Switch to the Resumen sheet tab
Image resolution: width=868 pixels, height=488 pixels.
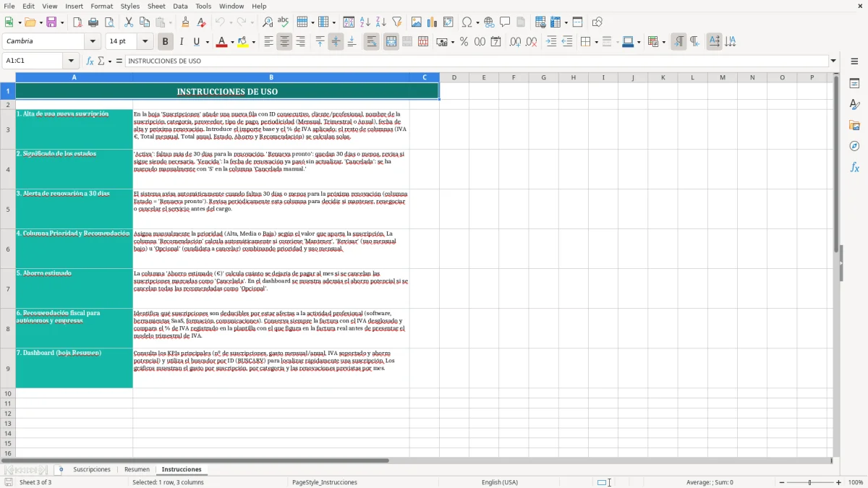pos(137,470)
